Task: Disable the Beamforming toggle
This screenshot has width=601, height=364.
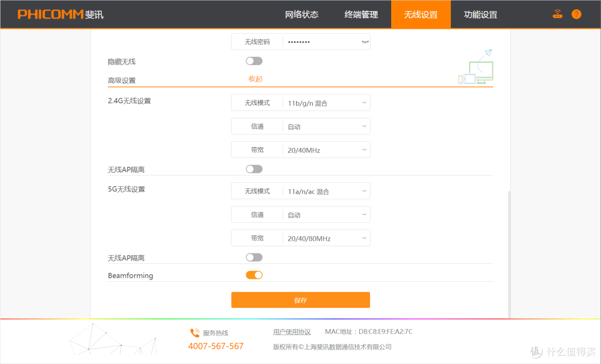Action: (254, 275)
